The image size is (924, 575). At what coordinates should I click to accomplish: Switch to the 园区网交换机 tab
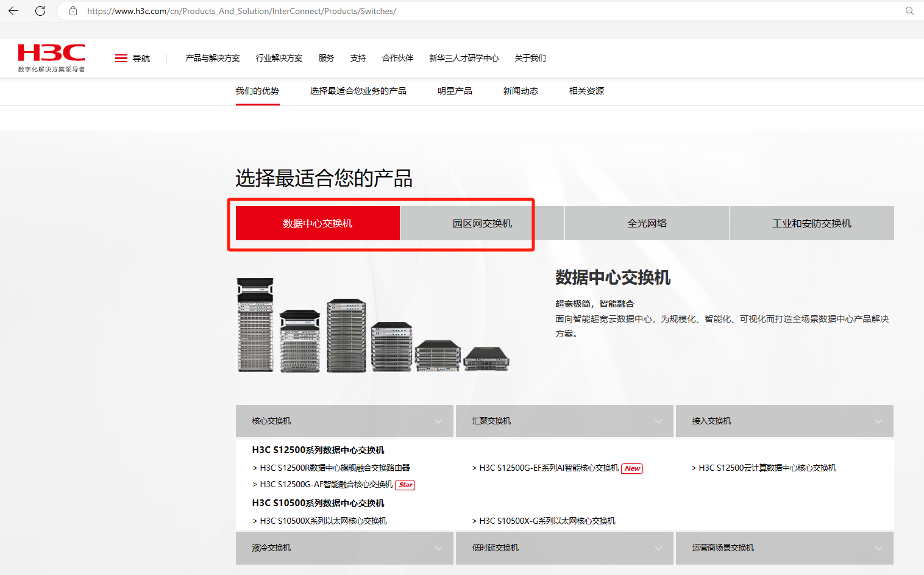click(x=482, y=223)
